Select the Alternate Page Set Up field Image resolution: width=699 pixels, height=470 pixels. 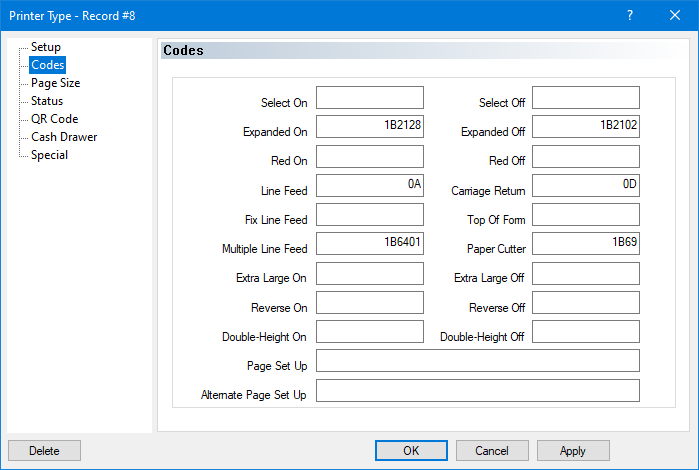(x=477, y=390)
